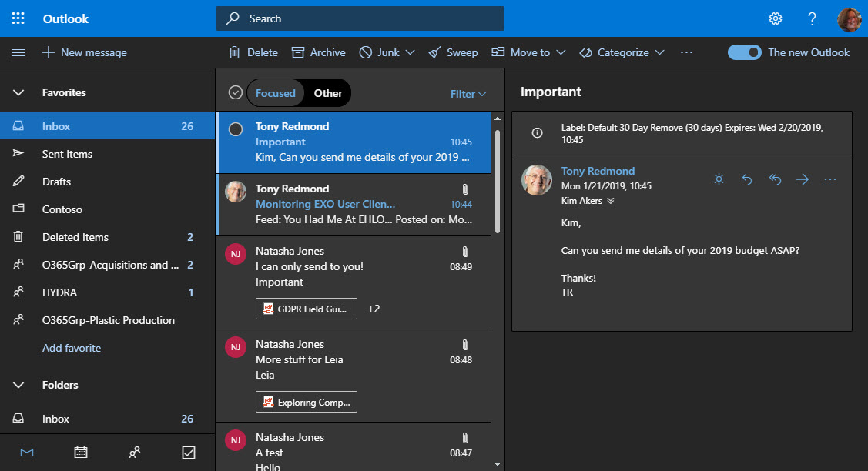This screenshot has height=471, width=868.
Task: Open more message actions in reading pane
Action: (x=829, y=179)
